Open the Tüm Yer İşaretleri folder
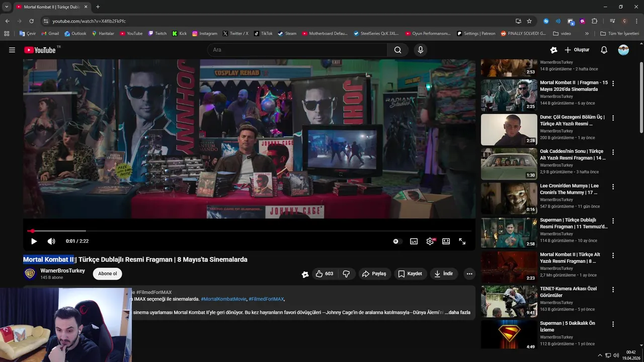 pos(619,34)
